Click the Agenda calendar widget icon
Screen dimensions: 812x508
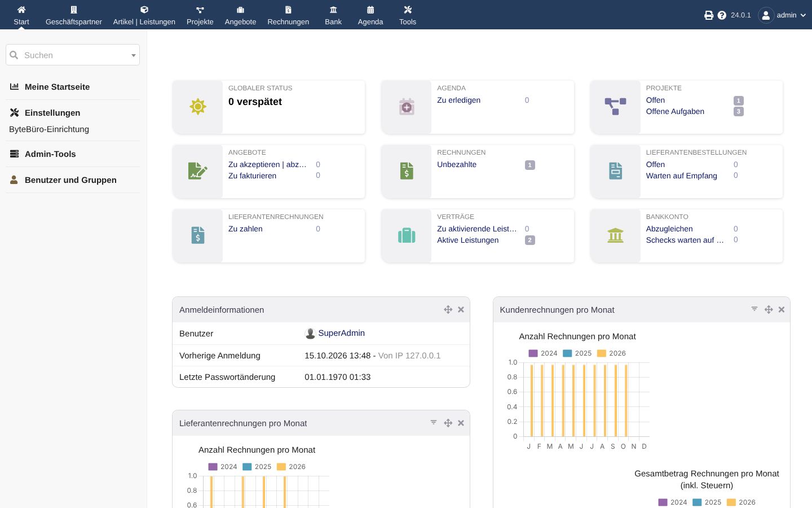(x=407, y=107)
